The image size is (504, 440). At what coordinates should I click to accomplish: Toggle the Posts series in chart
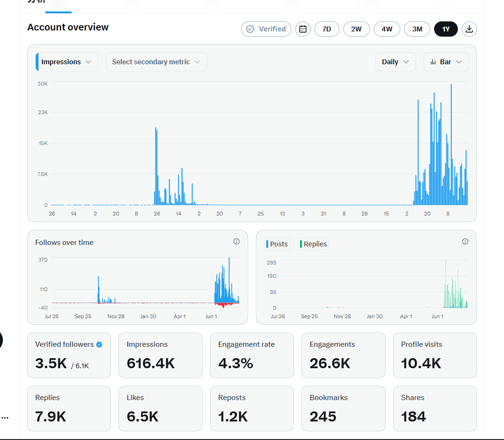tap(277, 244)
